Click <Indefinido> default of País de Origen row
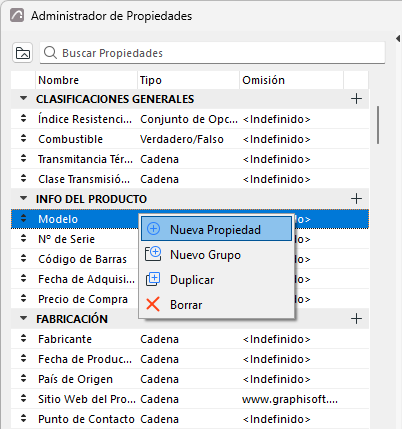The width and height of the screenshot is (402, 429). [276, 379]
